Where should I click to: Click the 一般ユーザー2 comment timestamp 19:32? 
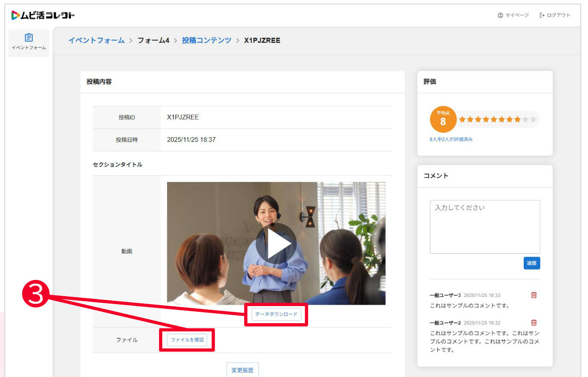pos(482,323)
